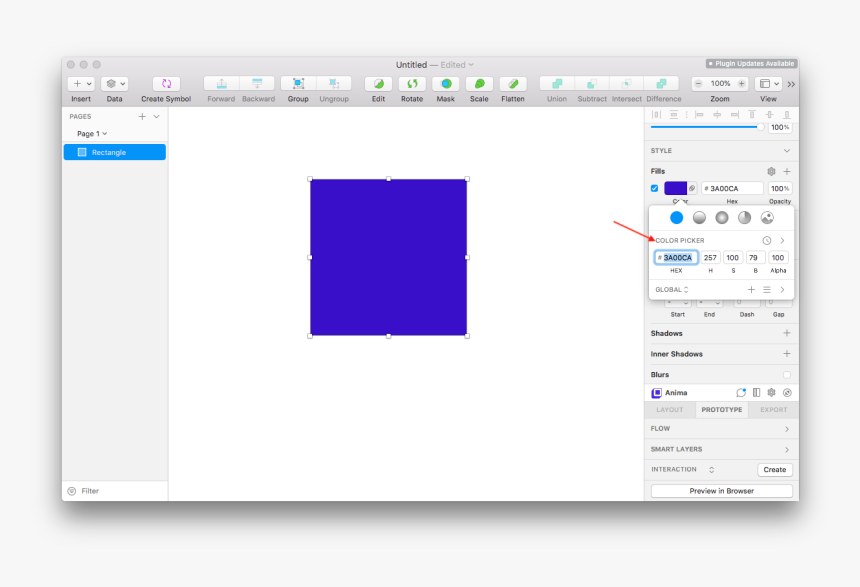Collapse the Style section chevron

[786, 151]
